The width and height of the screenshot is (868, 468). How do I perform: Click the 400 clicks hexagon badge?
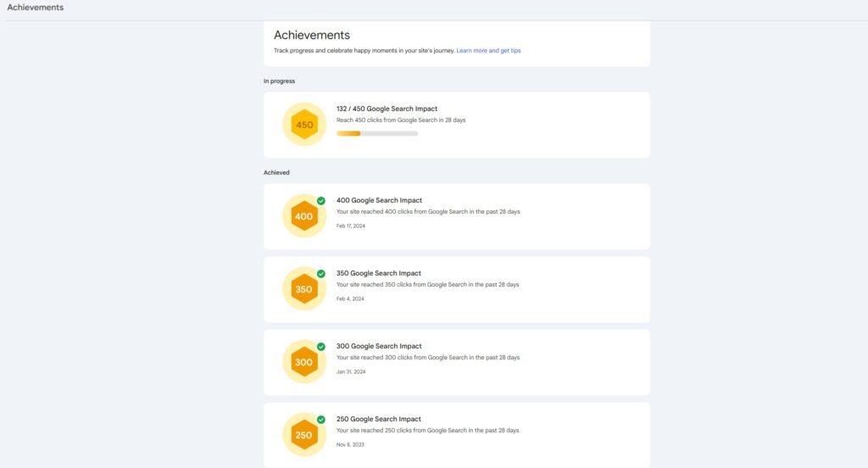pyautogui.click(x=303, y=216)
